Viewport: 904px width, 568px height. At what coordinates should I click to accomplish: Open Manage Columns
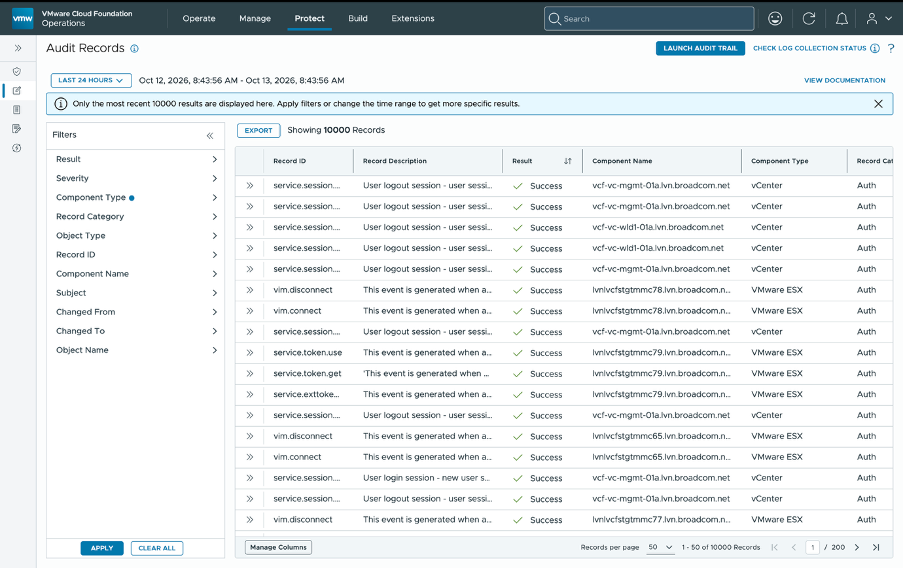(278, 547)
